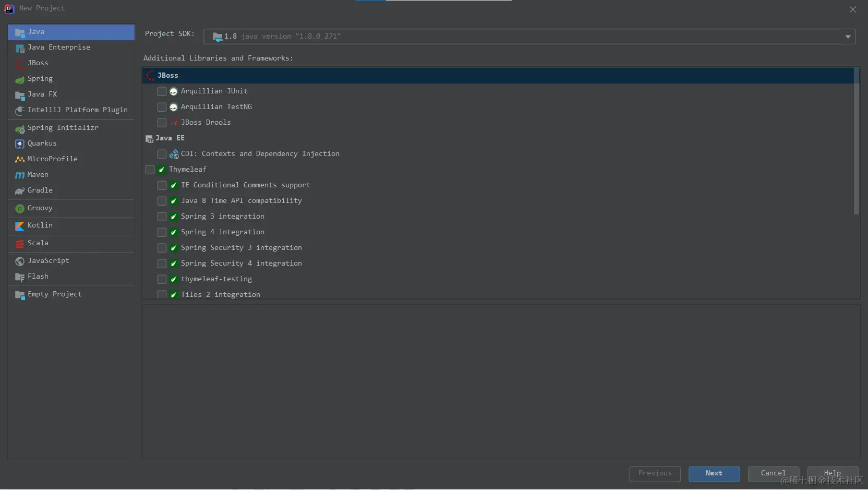Click the Arquillian TestNG alien icon
This screenshot has height=490, width=868.
pyautogui.click(x=174, y=107)
